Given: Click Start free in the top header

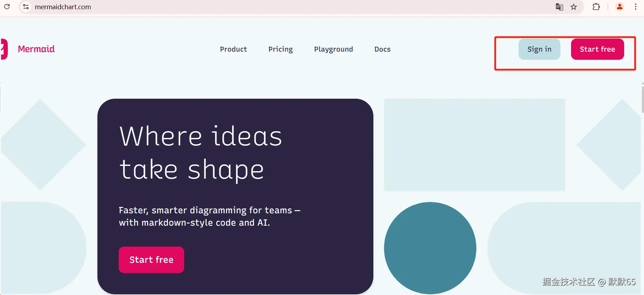Looking at the screenshot, I should 597,49.
